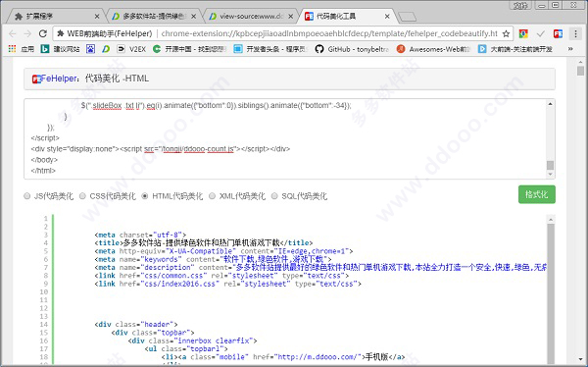
Task: Click the </html> line in textarea
Action: pos(43,171)
